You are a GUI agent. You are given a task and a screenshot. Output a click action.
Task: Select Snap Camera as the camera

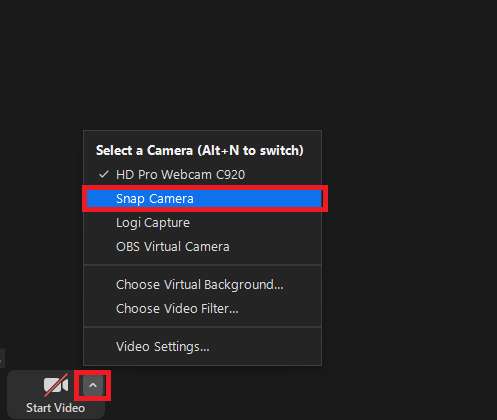click(155, 199)
